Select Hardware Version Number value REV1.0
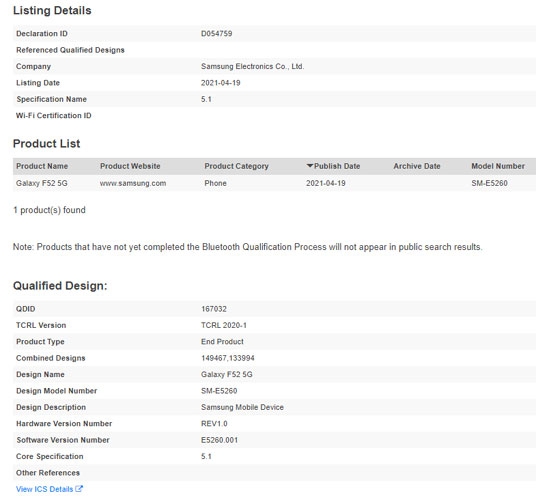The width and height of the screenshot is (536, 500). 214,424
